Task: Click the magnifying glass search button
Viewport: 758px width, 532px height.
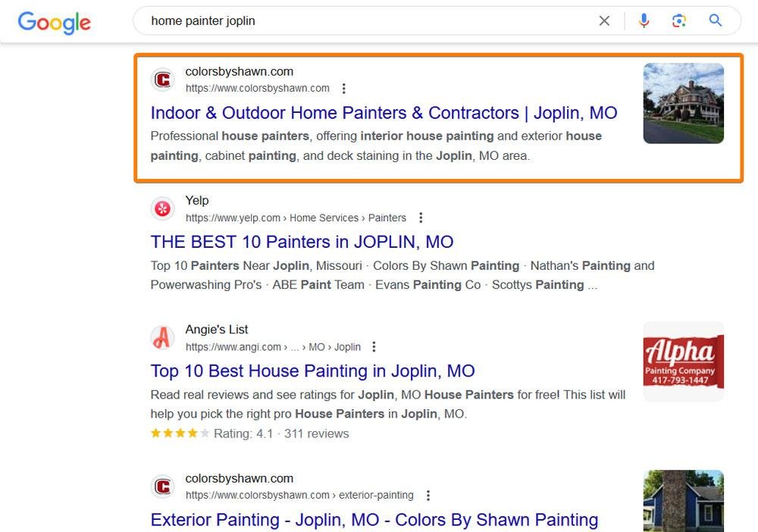Action: pos(716,20)
